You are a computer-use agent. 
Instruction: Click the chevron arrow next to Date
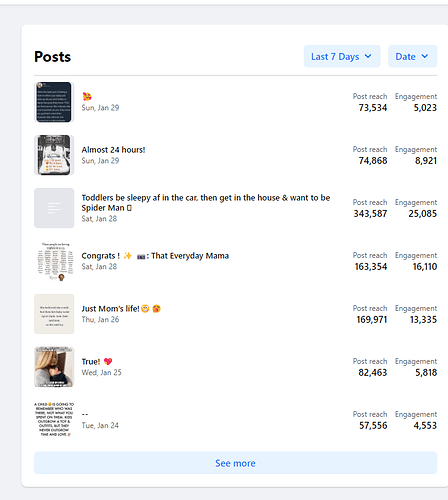click(x=425, y=56)
